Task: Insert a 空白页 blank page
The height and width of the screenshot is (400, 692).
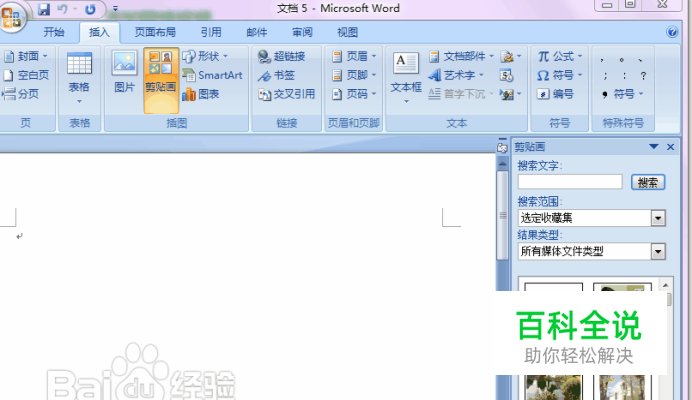Action: pyautogui.click(x=26, y=75)
